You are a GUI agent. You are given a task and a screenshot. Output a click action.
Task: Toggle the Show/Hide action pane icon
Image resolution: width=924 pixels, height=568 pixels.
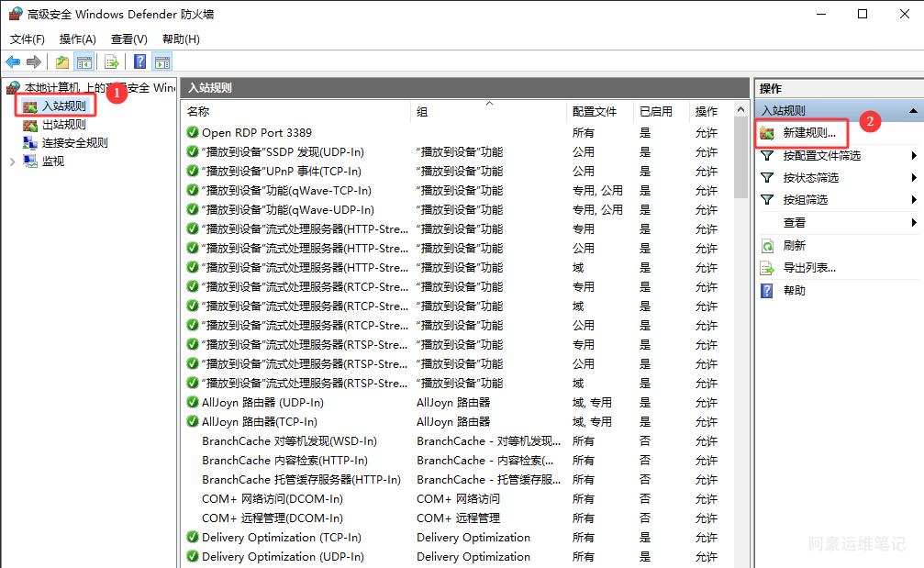point(162,61)
